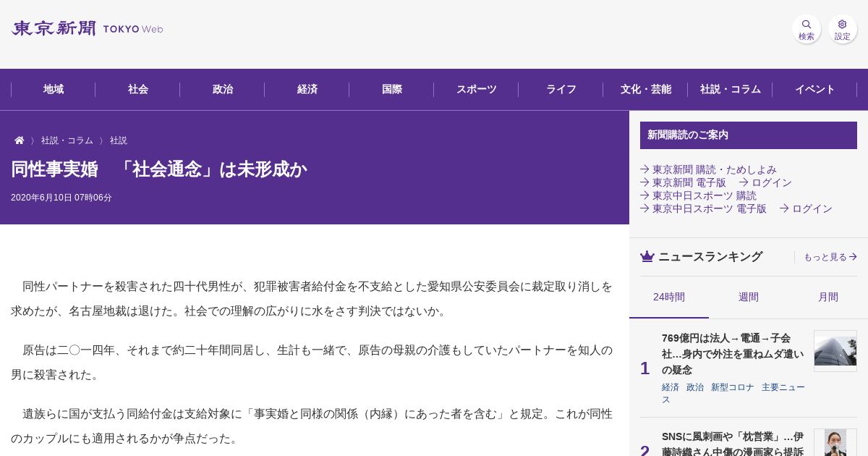This screenshot has width=868, height=456.
Task: Open 東京新聞 電子版 link
Action: point(683,182)
